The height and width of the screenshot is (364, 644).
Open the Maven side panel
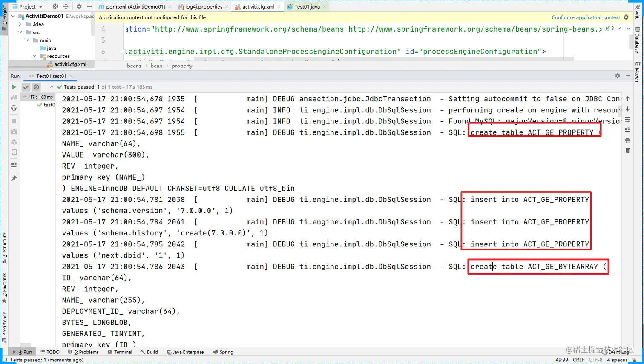637,72
